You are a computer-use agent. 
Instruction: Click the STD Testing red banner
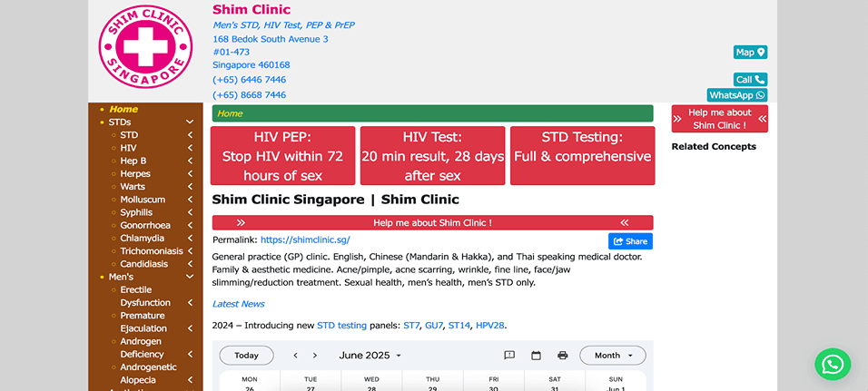[582, 156]
